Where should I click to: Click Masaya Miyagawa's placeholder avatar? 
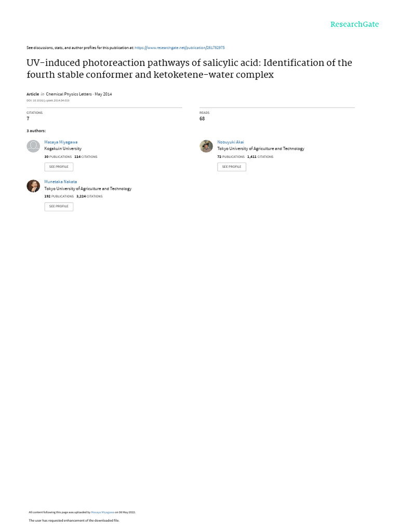click(x=33, y=147)
